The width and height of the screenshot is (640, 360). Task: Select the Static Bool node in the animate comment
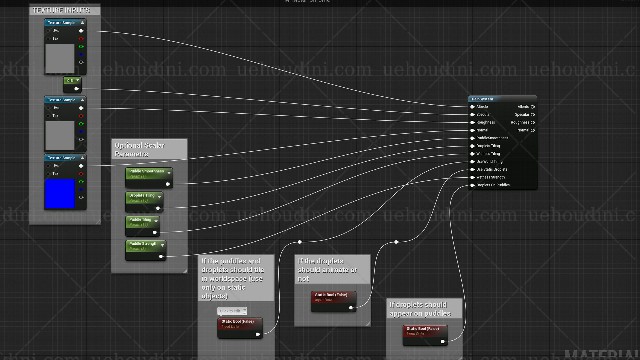[x=333, y=301]
